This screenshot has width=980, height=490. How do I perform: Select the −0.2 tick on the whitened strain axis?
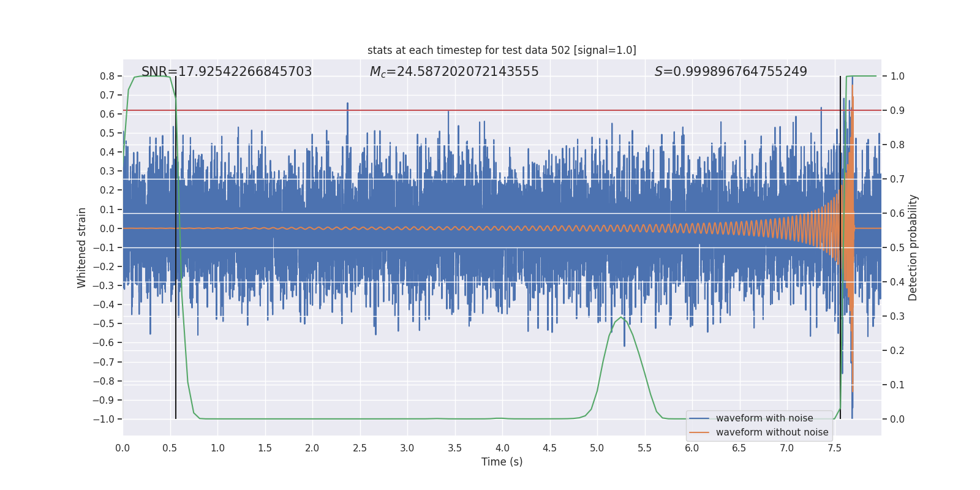(104, 266)
